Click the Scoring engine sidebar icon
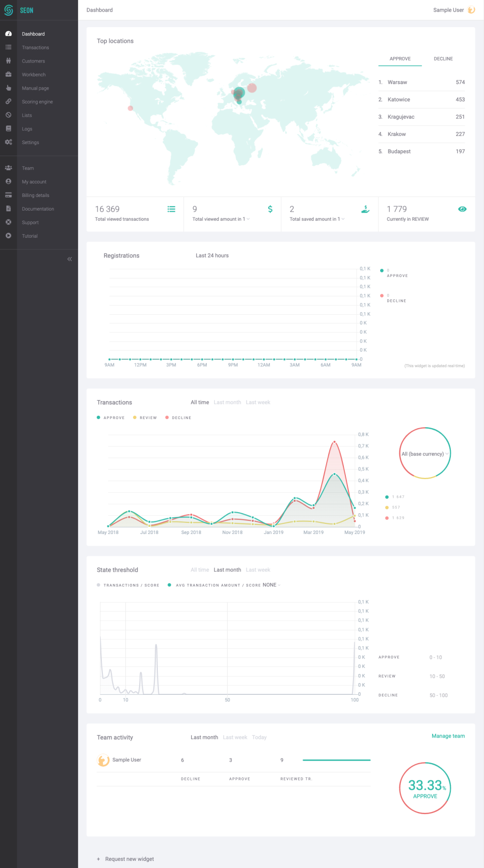 click(x=9, y=102)
